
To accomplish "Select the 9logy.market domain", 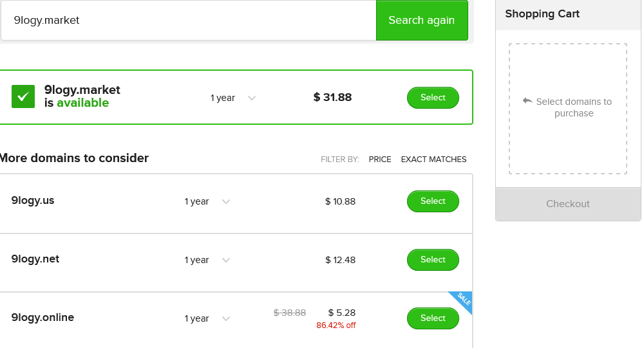I will tap(433, 98).
